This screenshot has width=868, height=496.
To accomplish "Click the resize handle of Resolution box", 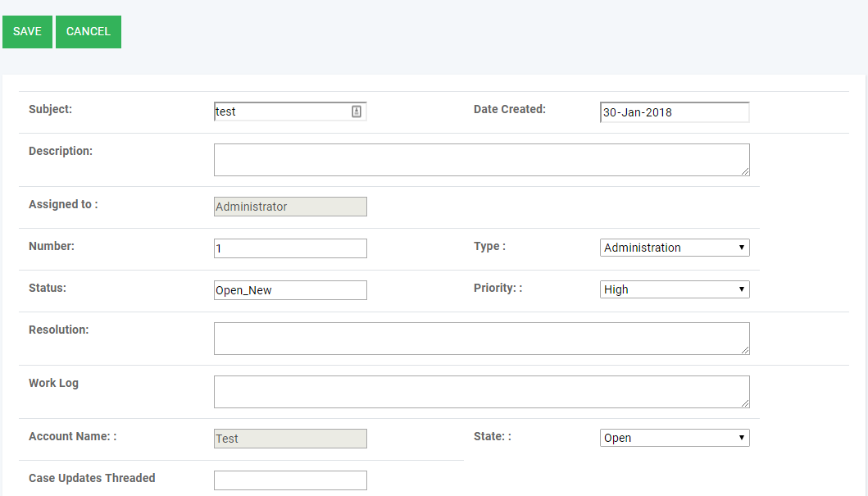I will (745, 350).
